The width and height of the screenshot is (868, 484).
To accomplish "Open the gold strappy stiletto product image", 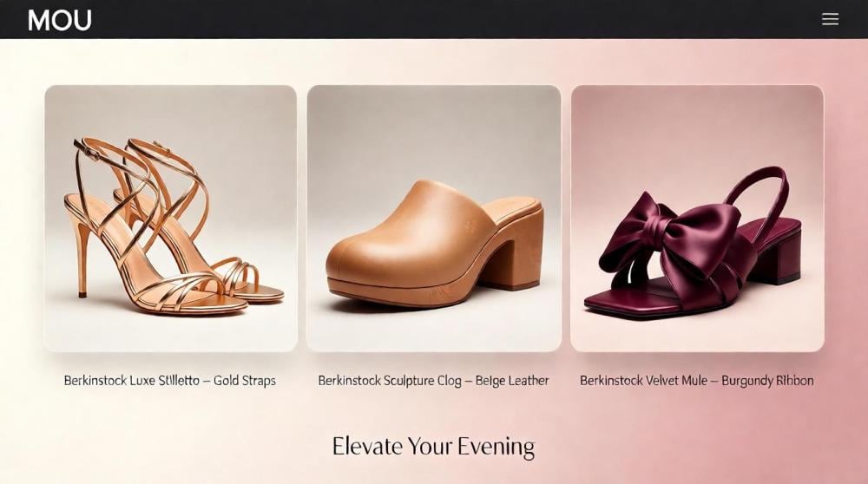I will click(x=170, y=218).
